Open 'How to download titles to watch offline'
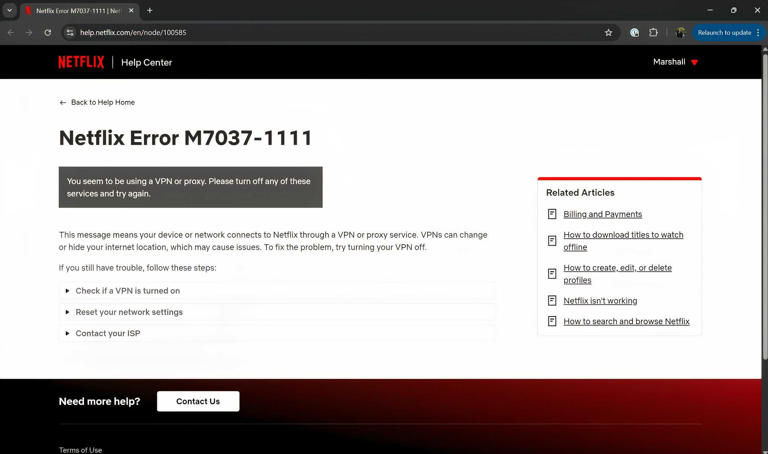768x454 pixels. coord(623,241)
